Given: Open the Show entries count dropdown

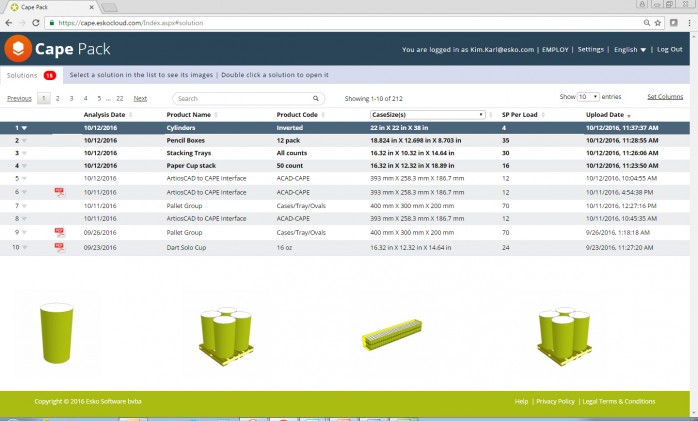Looking at the screenshot, I should pos(588,97).
